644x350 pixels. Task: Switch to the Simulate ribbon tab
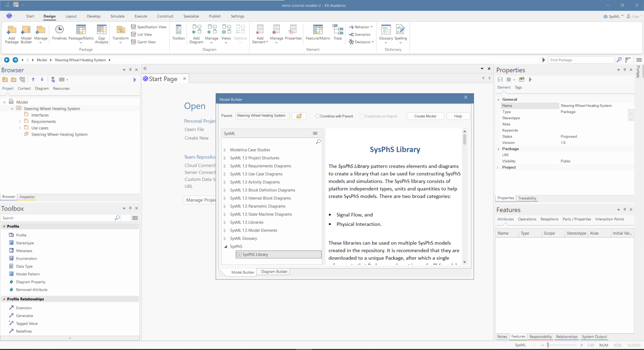coord(117,16)
